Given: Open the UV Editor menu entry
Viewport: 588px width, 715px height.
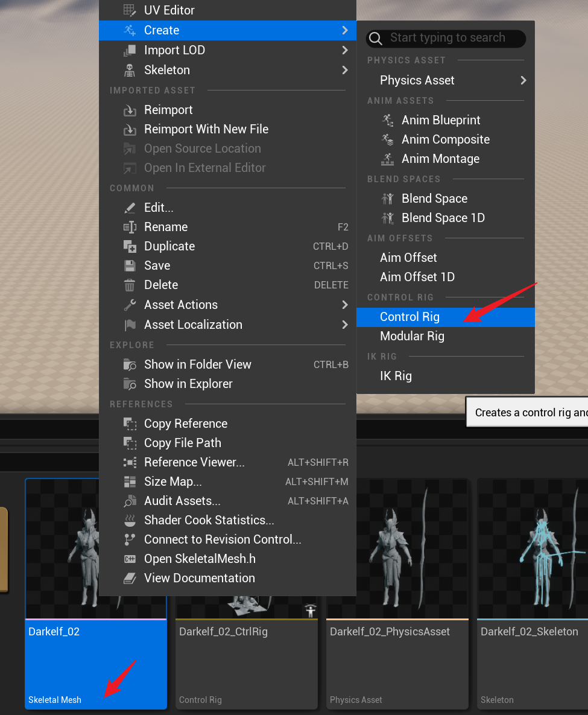Looking at the screenshot, I should coord(227,10).
